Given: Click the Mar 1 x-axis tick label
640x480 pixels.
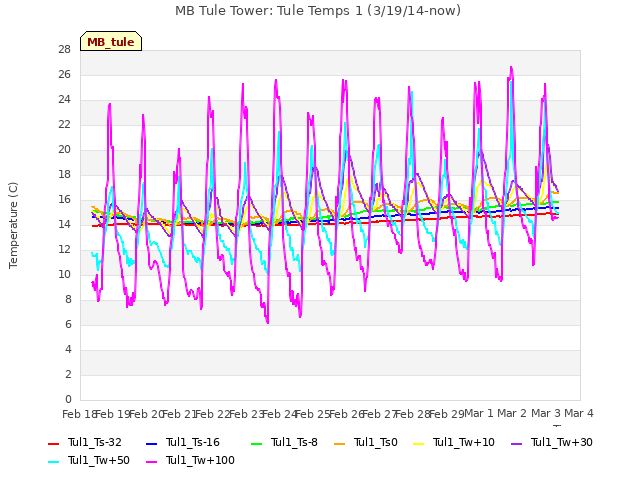Looking at the screenshot, I should click(x=479, y=413).
